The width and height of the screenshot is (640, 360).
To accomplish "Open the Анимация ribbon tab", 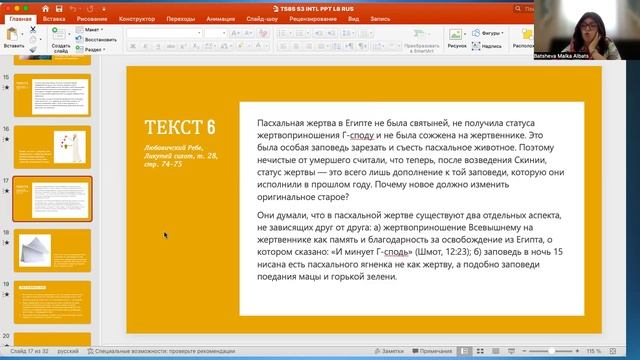I will pos(220,19).
